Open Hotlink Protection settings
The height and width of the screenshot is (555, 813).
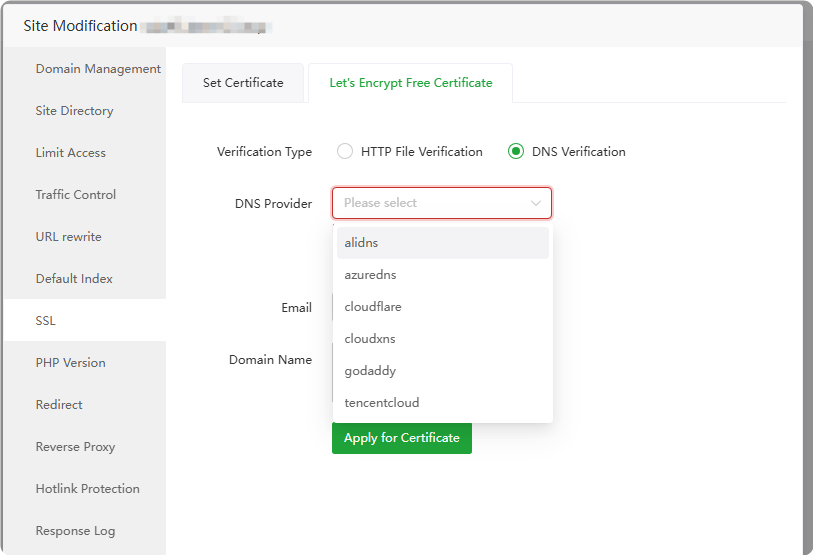tap(88, 489)
